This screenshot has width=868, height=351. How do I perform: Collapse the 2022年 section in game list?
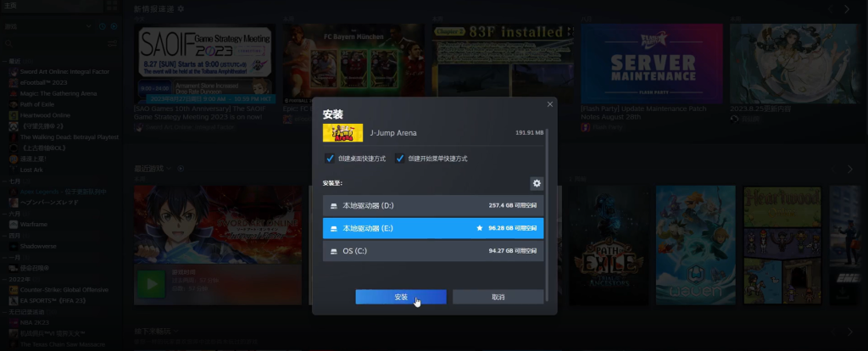click(4, 279)
